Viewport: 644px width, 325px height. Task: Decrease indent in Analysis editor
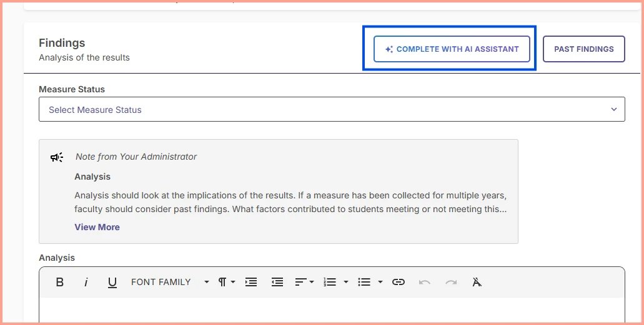click(277, 282)
